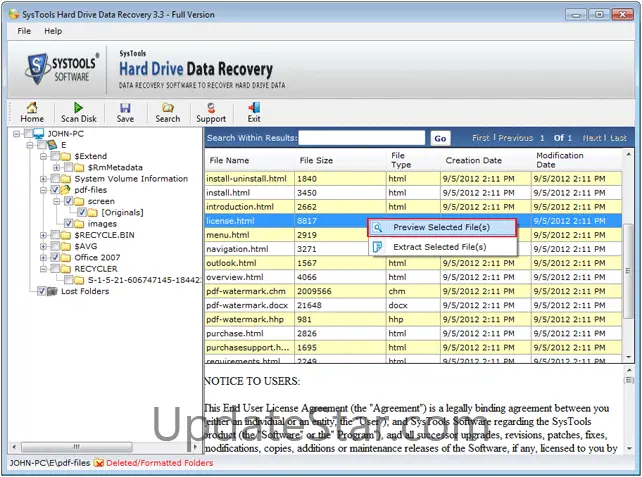Click the $RECYCLE.BIN folder icon
Image resolution: width=642 pixels, height=477 pixels.
pos(66,235)
